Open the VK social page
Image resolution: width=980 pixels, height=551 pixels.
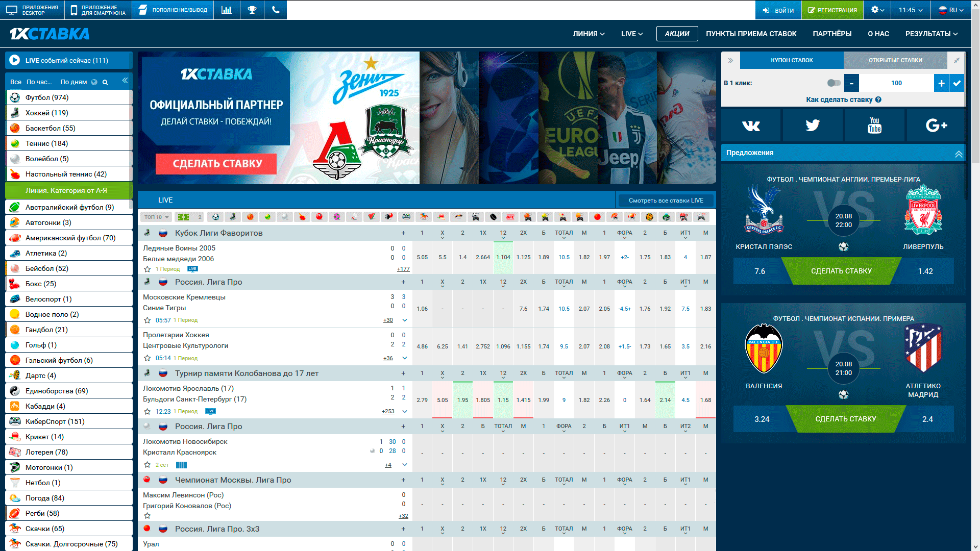[751, 125]
